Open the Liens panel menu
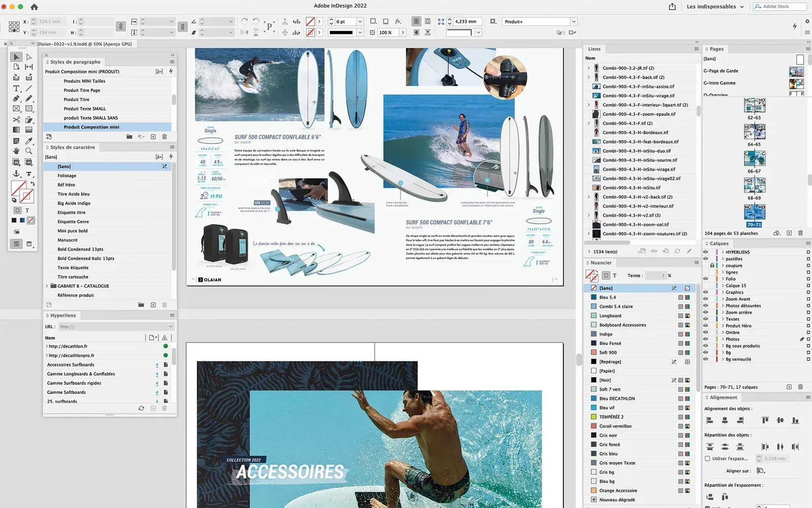 pos(696,49)
